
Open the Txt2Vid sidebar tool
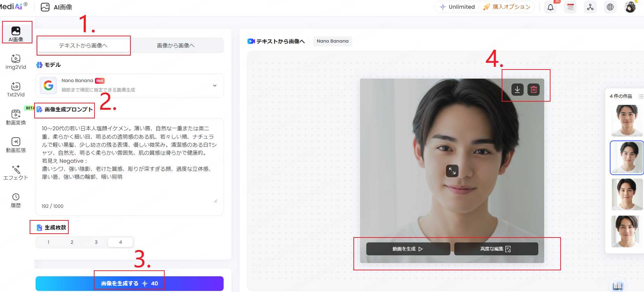tap(16, 89)
